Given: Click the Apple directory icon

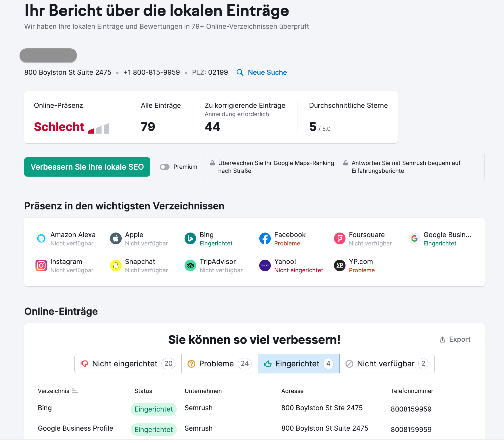Looking at the screenshot, I should (116, 238).
